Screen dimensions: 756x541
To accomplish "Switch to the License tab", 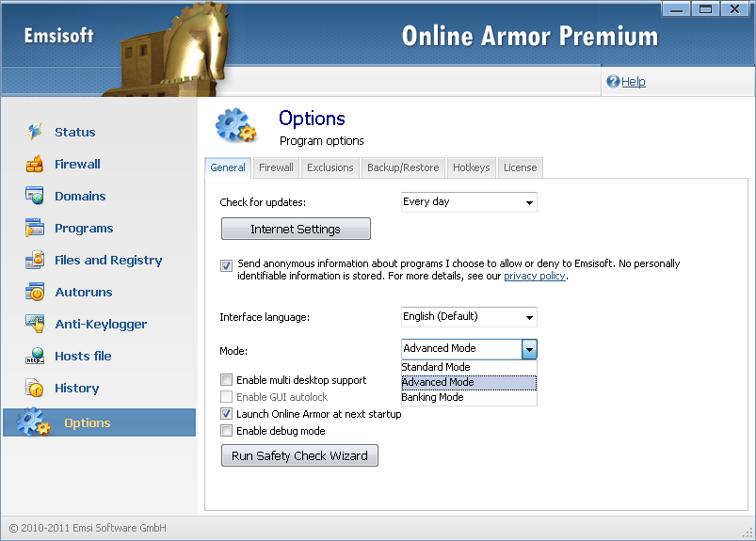I will [x=521, y=167].
